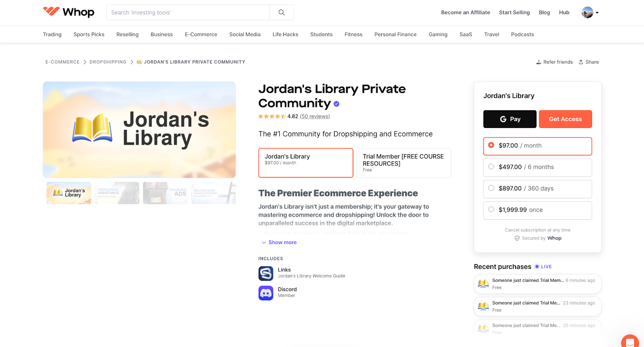Click the Refer friends text link
The width and height of the screenshot is (644, 347).
tap(558, 62)
